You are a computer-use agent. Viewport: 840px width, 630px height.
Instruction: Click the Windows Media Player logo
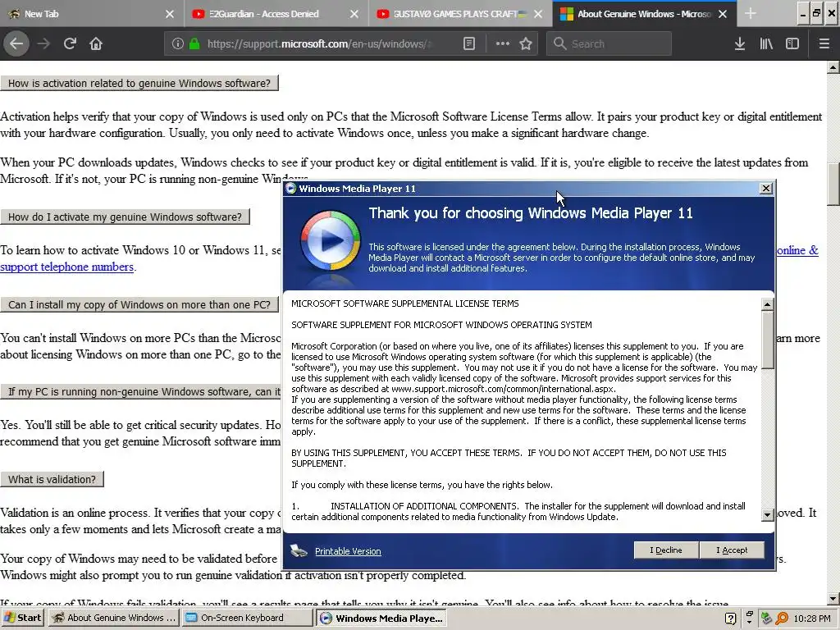coord(330,240)
